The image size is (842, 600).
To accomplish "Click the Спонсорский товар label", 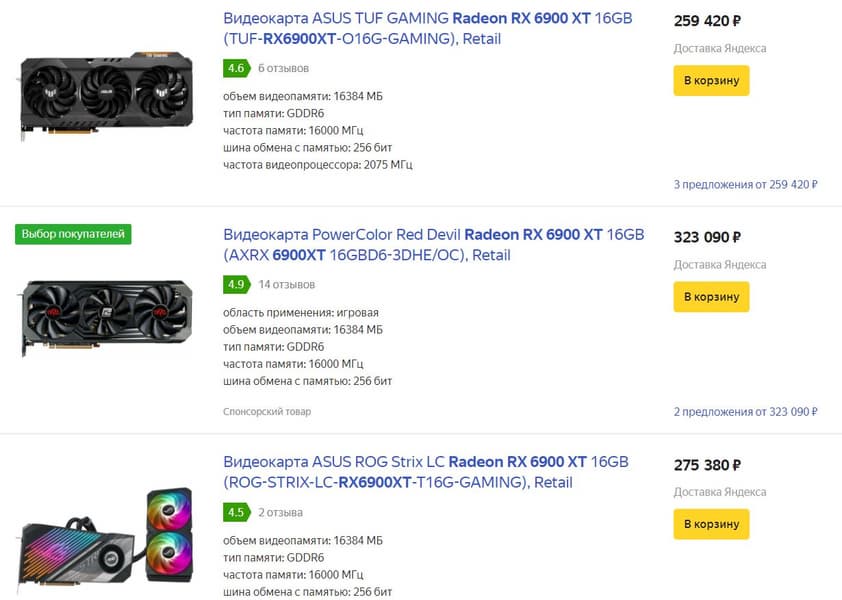I will [x=267, y=411].
